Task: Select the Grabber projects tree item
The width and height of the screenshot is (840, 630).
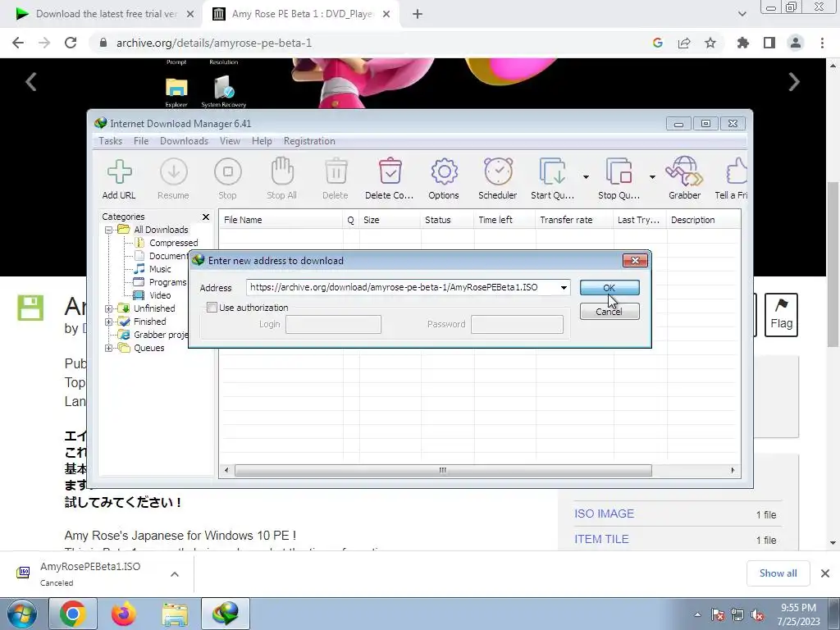Action: tap(161, 335)
